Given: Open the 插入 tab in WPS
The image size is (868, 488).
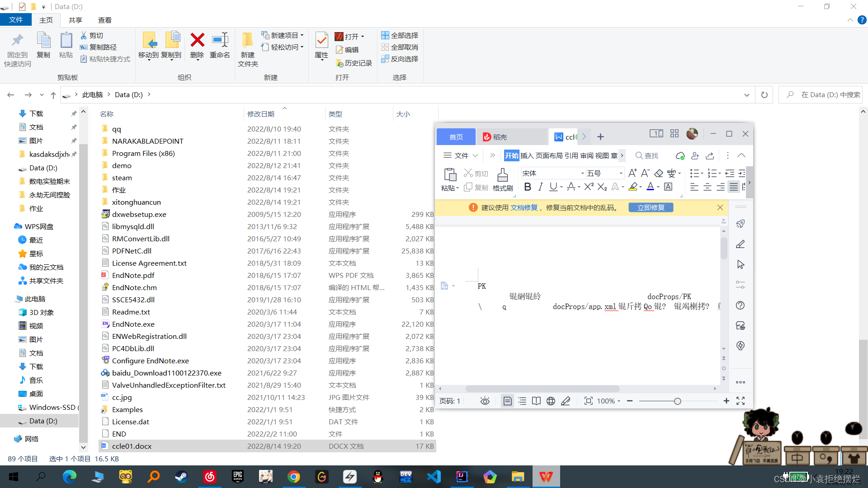Looking at the screenshot, I should (527, 156).
